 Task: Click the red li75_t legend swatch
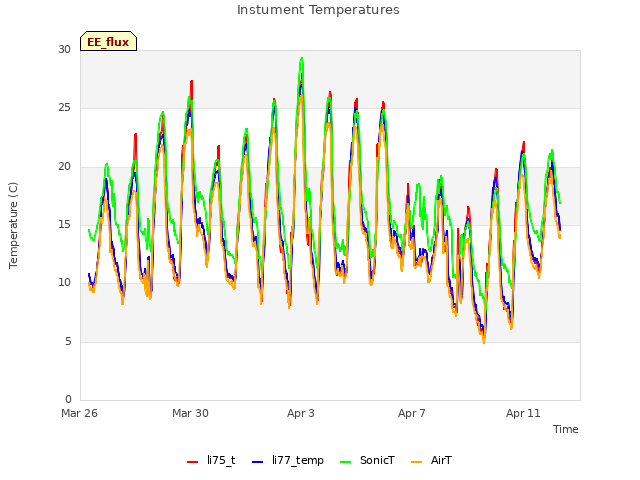[x=192, y=462]
